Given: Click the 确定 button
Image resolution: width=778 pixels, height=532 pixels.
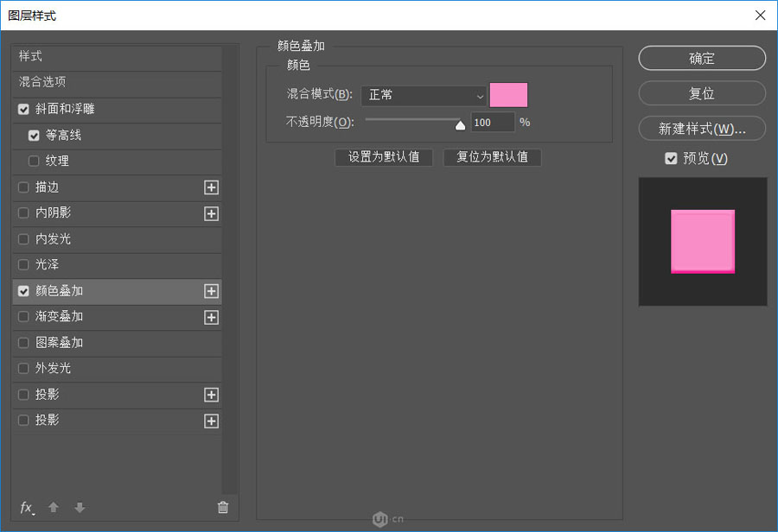Looking at the screenshot, I should coord(701,58).
